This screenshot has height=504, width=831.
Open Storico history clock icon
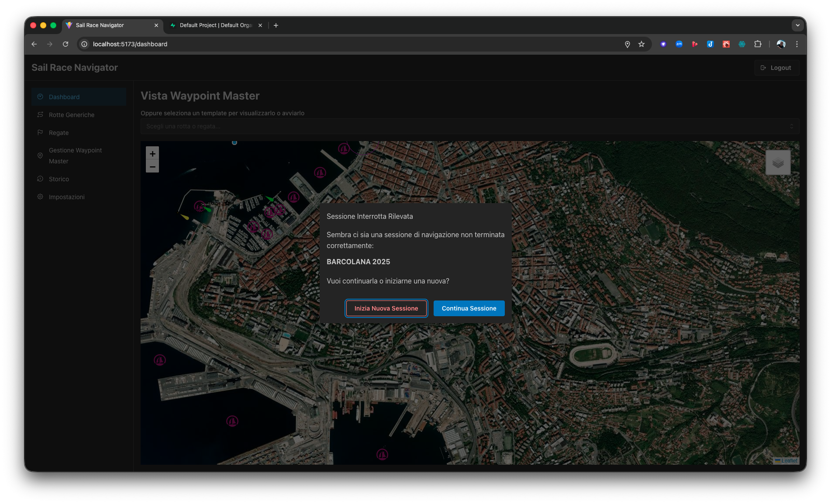click(40, 179)
